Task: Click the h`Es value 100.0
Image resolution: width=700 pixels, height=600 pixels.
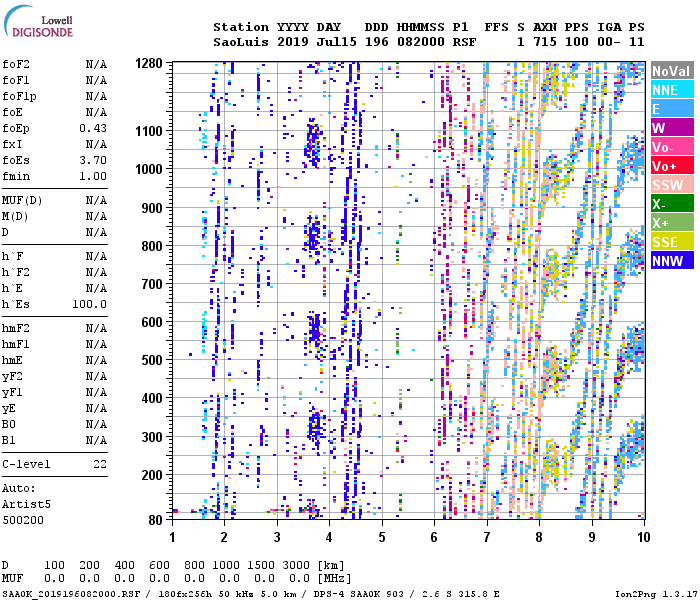Action: (x=90, y=304)
